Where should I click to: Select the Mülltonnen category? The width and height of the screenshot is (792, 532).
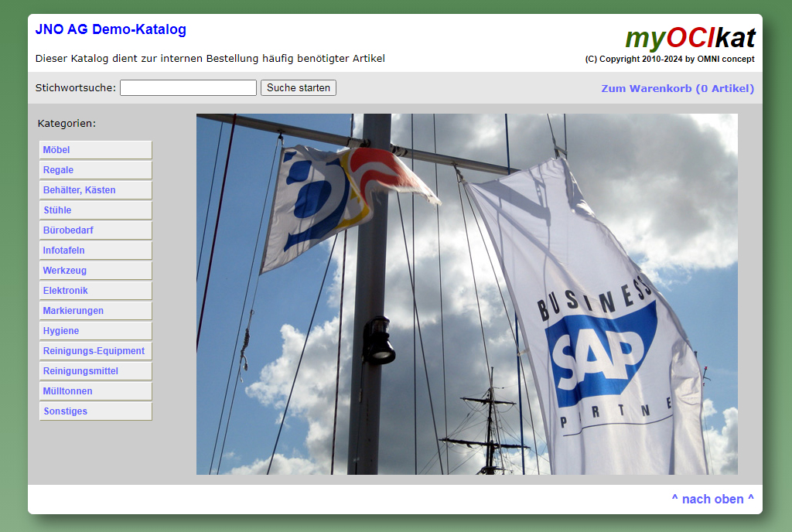pos(95,391)
